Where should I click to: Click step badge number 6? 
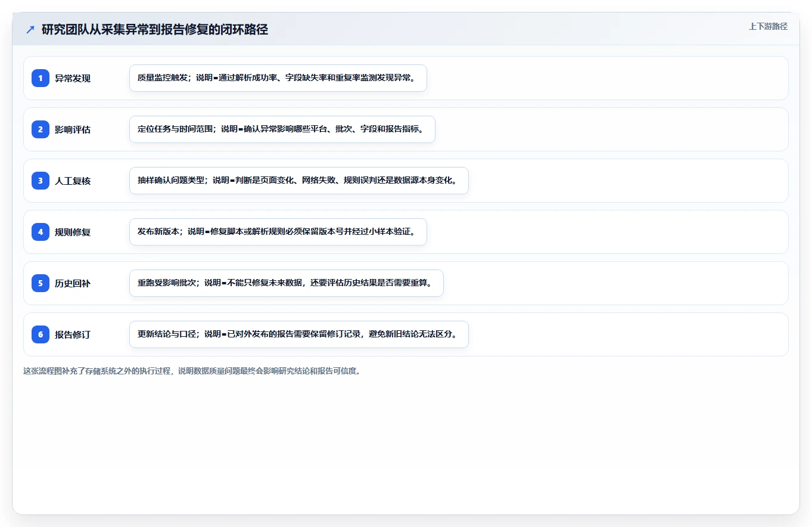pos(41,334)
